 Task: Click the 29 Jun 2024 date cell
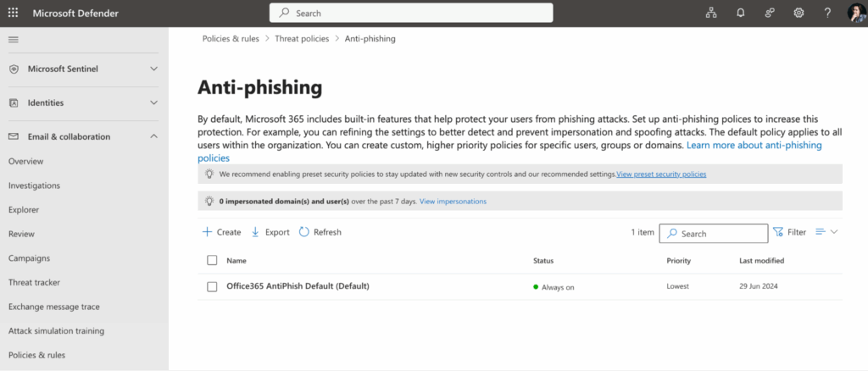(x=759, y=286)
